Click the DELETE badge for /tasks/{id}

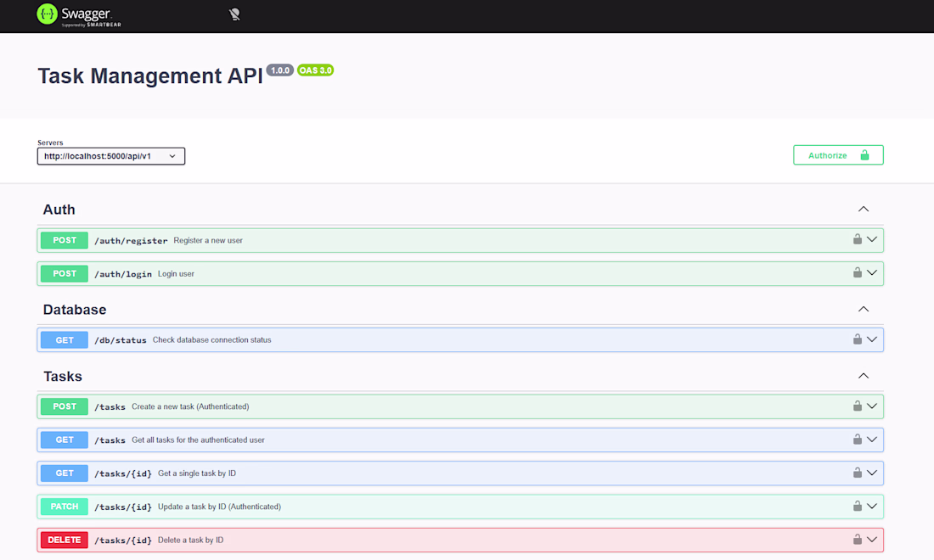tap(65, 540)
